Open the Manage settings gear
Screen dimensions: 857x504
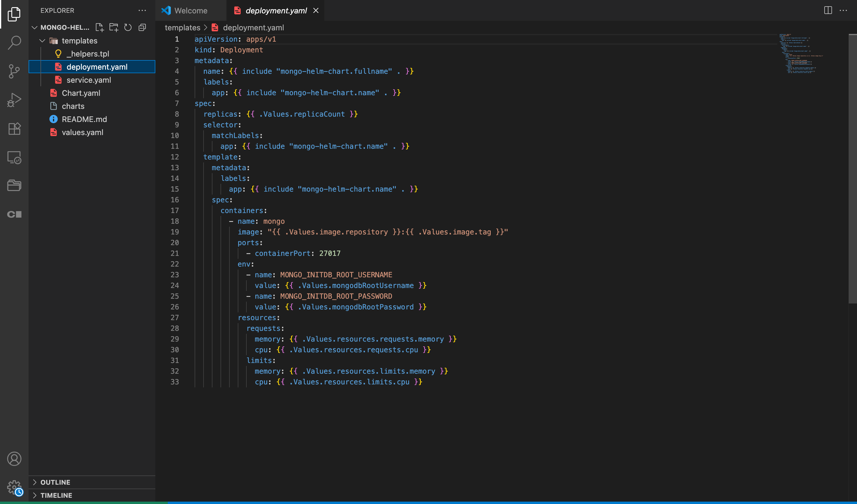point(14,487)
